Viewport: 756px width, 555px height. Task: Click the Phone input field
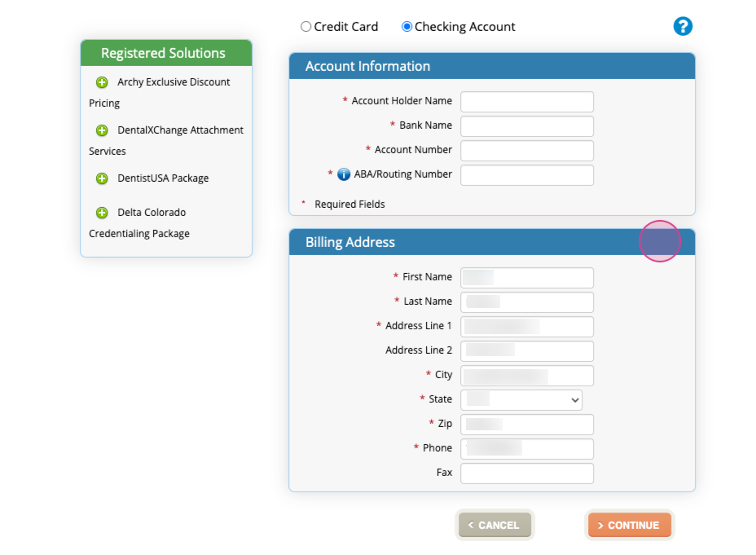point(527,449)
